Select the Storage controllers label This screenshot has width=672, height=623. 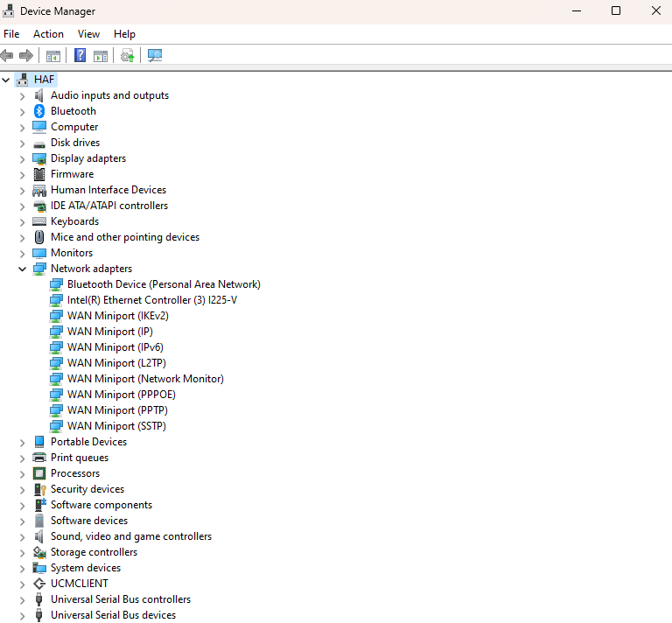[94, 552]
